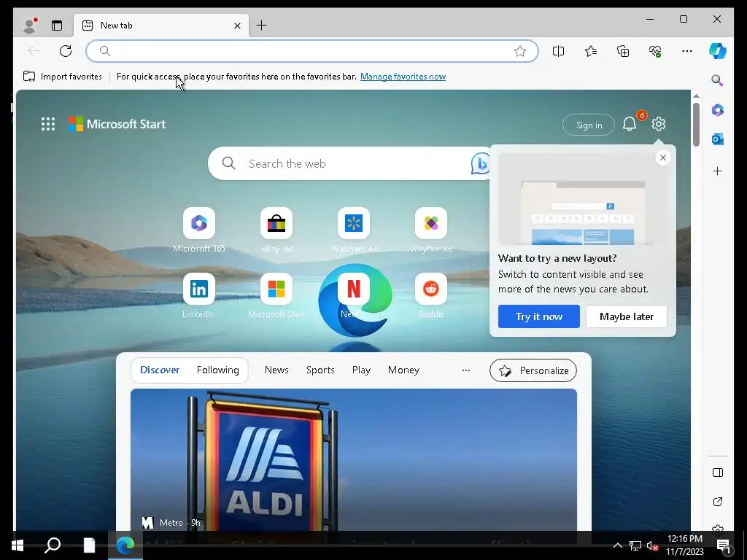Open sidebar Outlook icon
Image resolution: width=747 pixels, height=560 pixels.
point(718,139)
